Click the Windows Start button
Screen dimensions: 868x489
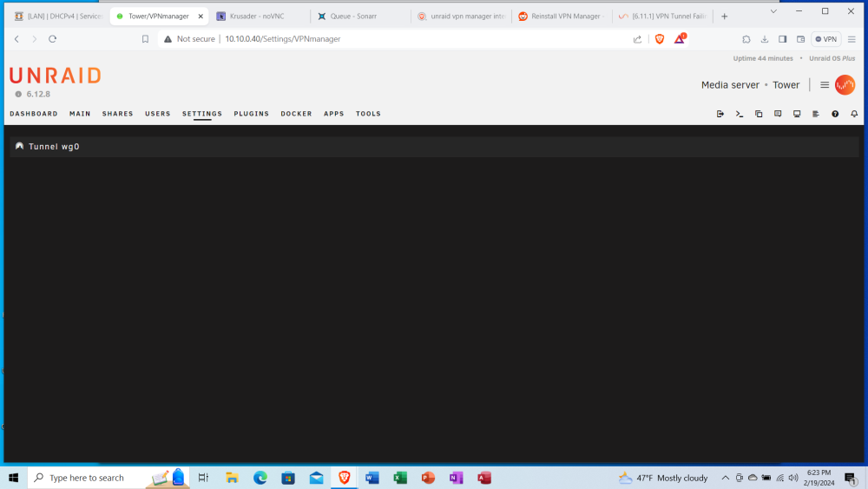pyautogui.click(x=14, y=478)
